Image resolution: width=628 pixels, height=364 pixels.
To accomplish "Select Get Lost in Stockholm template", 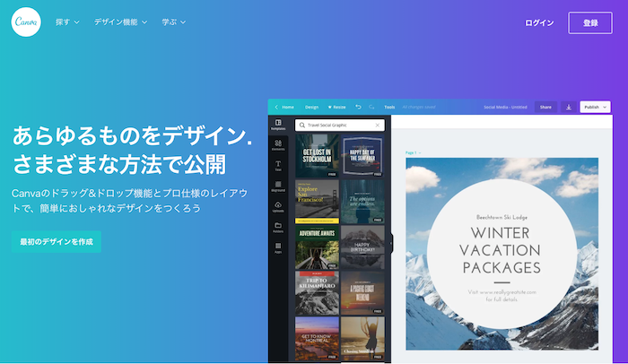I will point(317,155).
